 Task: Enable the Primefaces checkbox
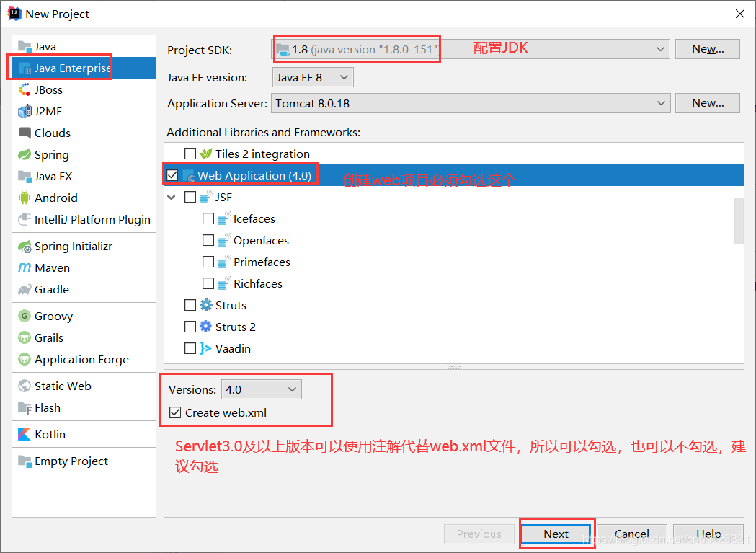(208, 262)
